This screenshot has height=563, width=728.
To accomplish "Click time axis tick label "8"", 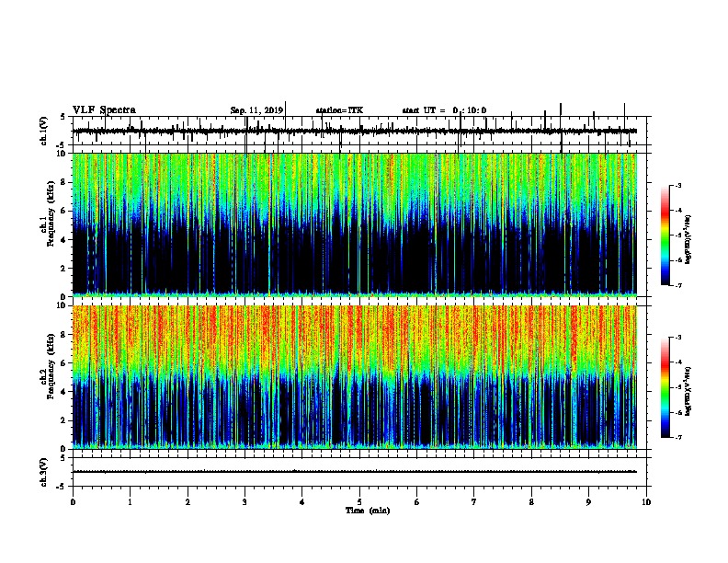I will point(531,502).
